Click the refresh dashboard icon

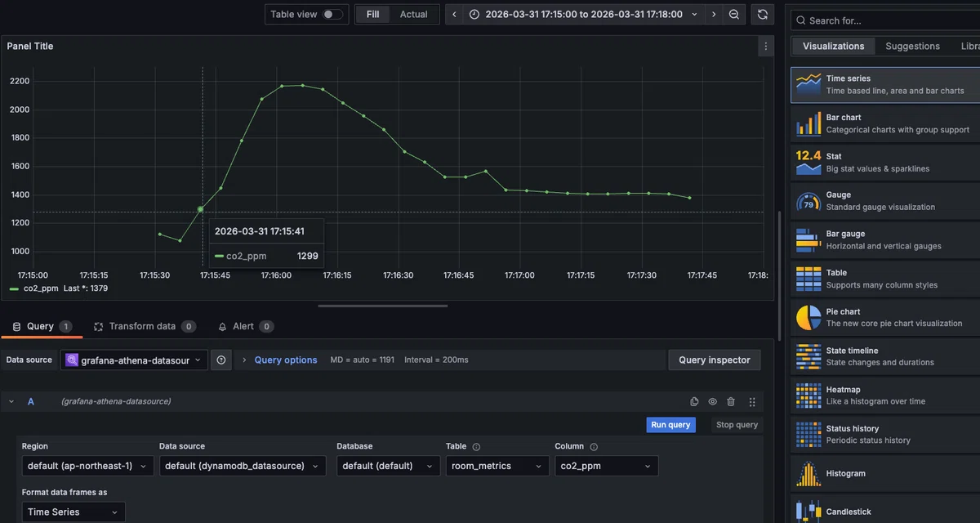pyautogui.click(x=763, y=15)
